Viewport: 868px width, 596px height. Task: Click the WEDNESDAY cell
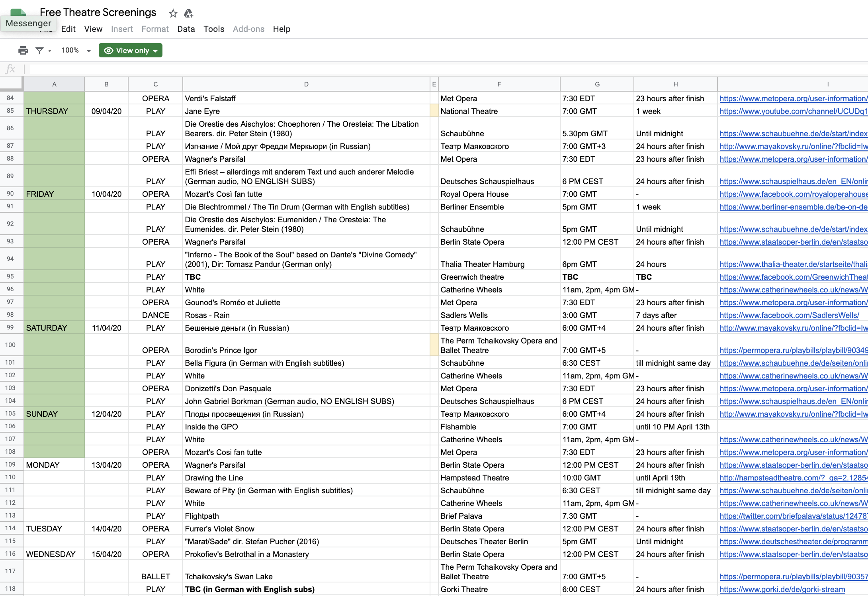tap(54, 554)
